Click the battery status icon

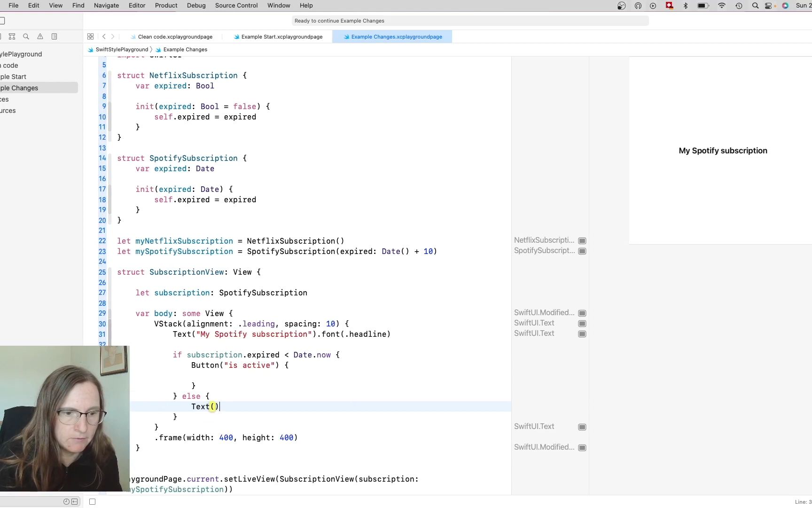click(703, 6)
